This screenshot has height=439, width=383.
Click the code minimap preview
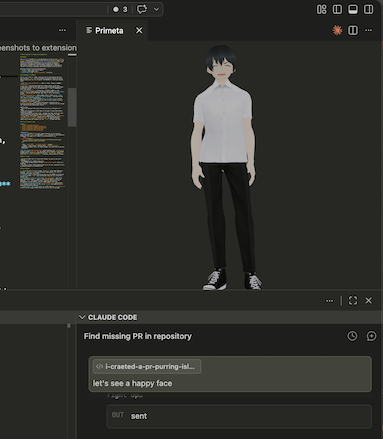tap(42, 122)
